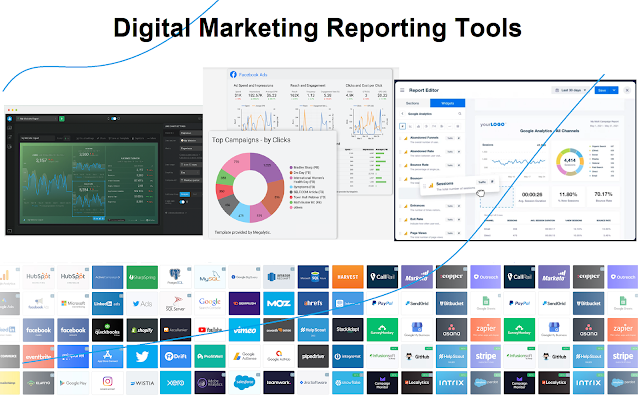Pick the Eventbrite tile
This screenshot has width=640, height=400.
pyautogui.click(x=38, y=356)
